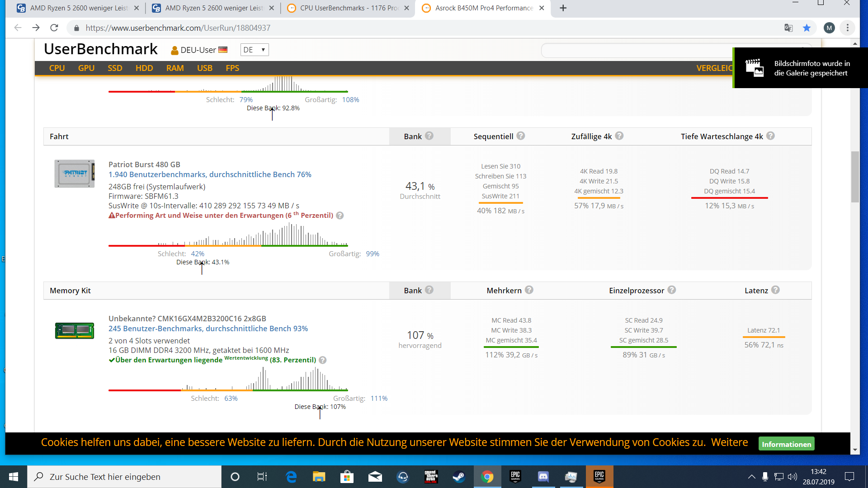Click the help icon next to Mehrkern
This screenshot has width=868, height=488.
click(x=529, y=290)
